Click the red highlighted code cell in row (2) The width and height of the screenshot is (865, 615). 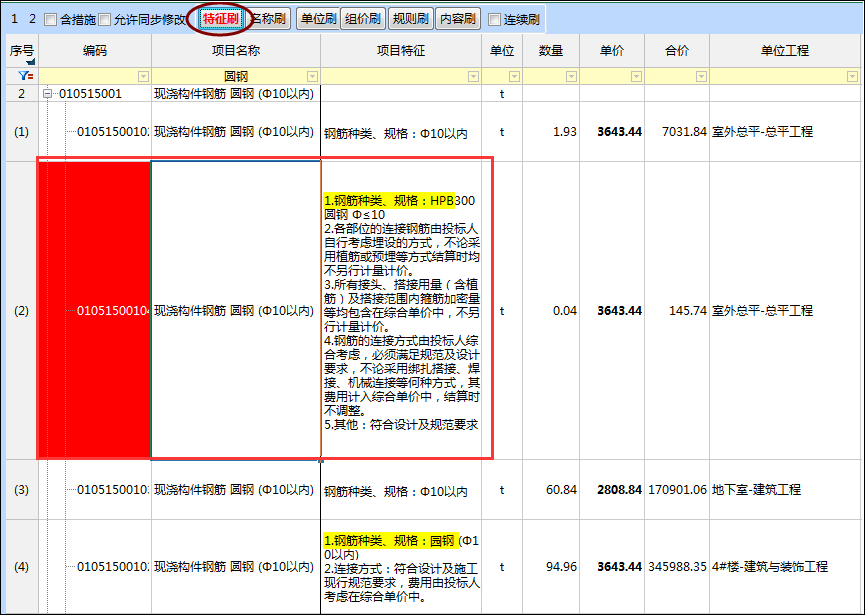(94, 311)
